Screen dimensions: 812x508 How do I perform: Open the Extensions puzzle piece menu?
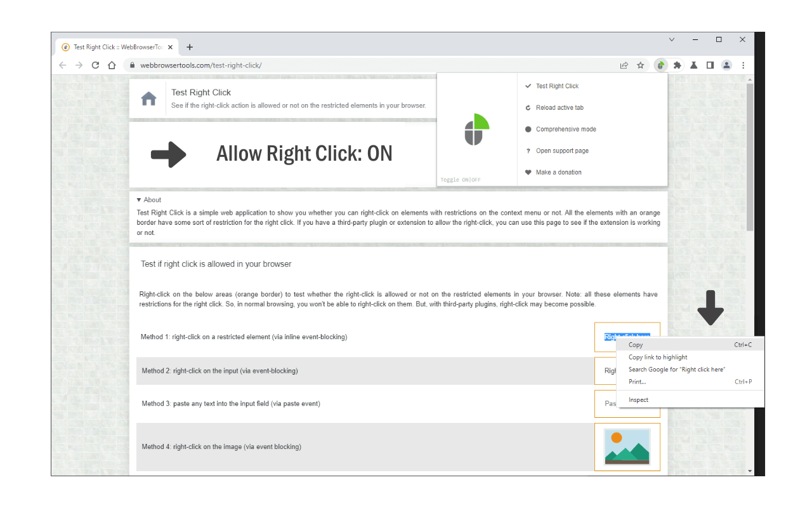[678, 65]
